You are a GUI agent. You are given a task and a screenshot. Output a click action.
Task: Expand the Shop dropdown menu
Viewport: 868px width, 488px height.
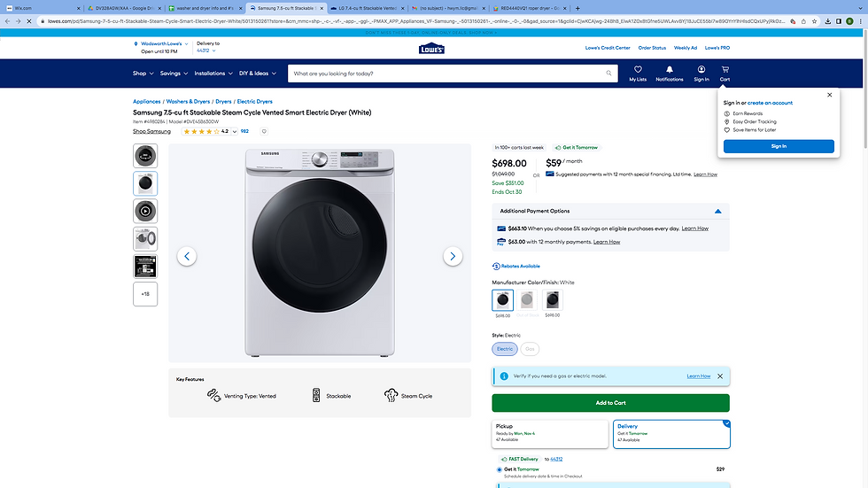[143, 74]
